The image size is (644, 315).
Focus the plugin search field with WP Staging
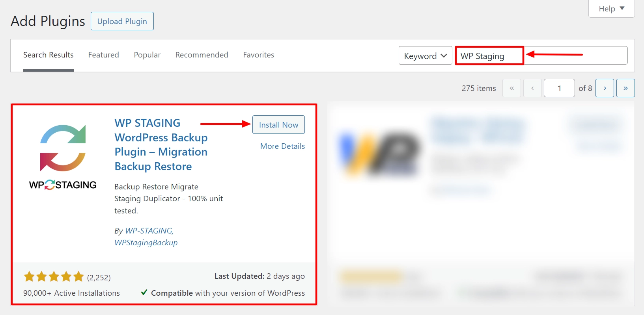tap(541, 56)
